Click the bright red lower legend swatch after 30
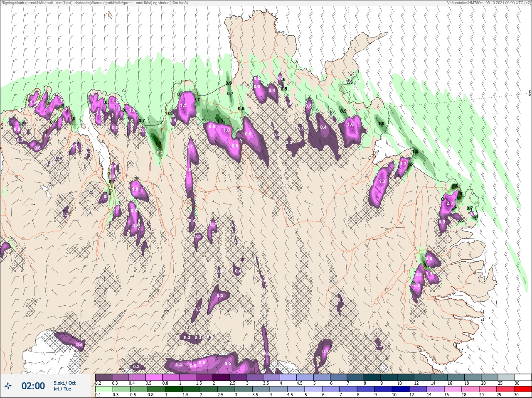This screenshot has height=398, width=532. pyautogui.click(x=523, y=389)
